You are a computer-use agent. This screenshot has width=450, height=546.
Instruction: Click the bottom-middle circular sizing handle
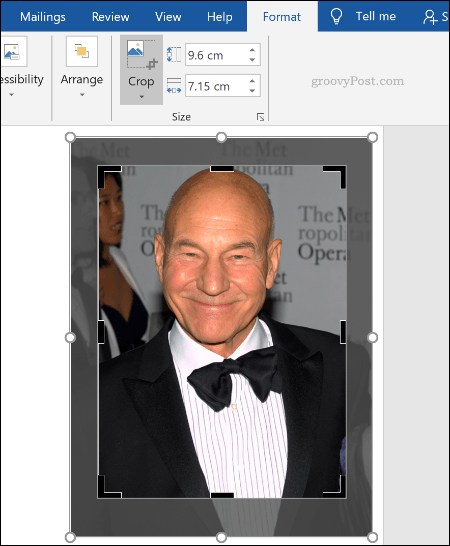pyautogui.click(x=222, y=537)
